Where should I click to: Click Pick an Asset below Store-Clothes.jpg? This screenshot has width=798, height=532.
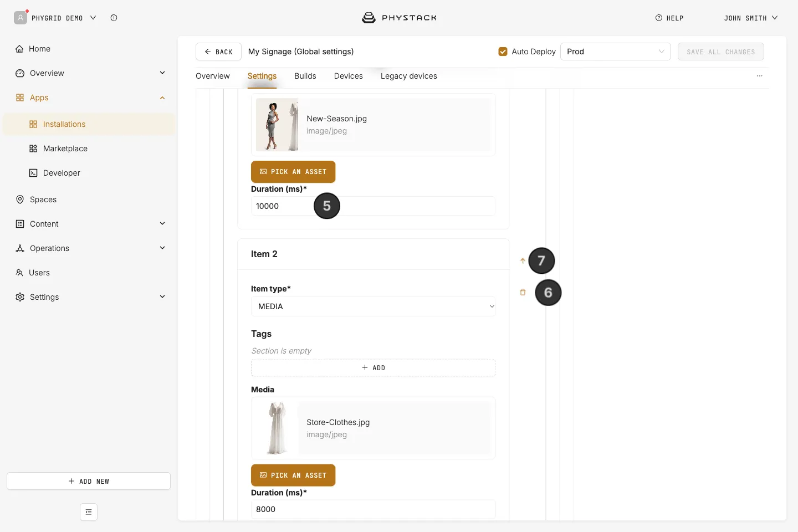(293, 475)
